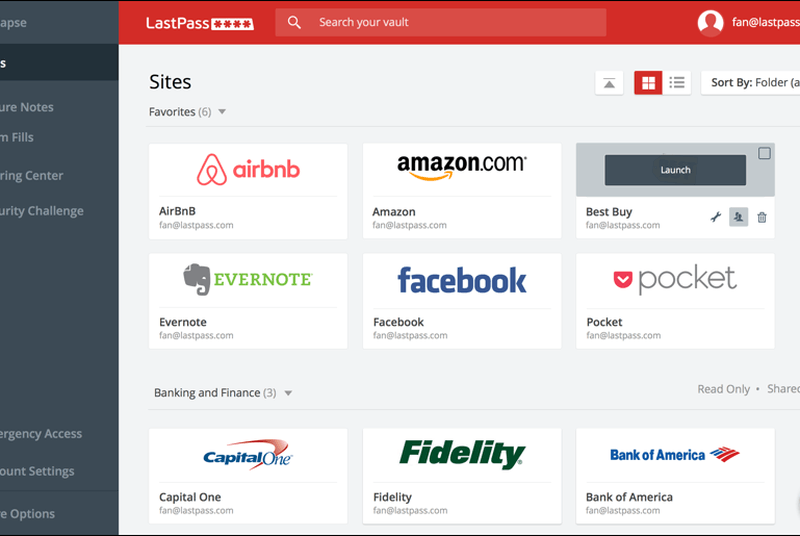
Task: Open the Sort By dropdown
Action: point(750,83)
